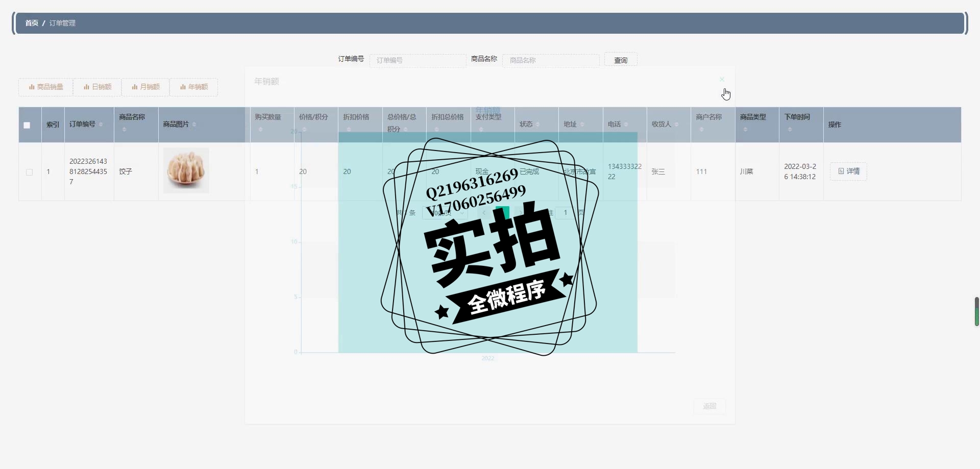
Task: Click the product type cell 川菜
Action: tap(746, 172)
